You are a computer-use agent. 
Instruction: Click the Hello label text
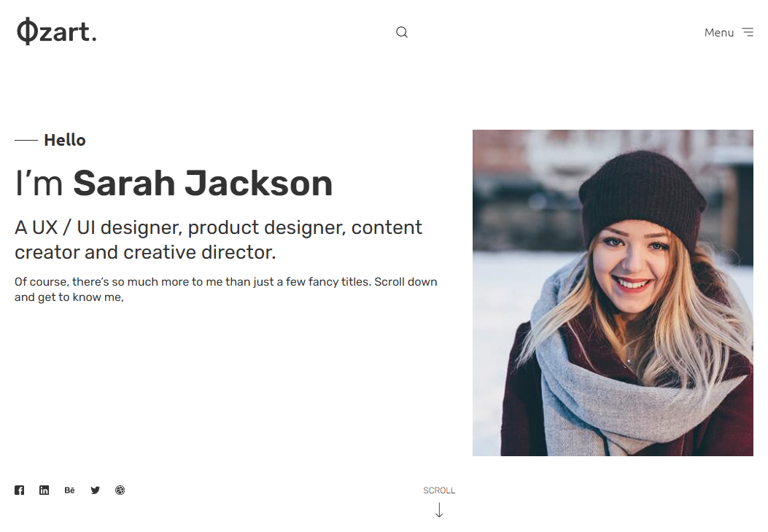pos(65,141)
